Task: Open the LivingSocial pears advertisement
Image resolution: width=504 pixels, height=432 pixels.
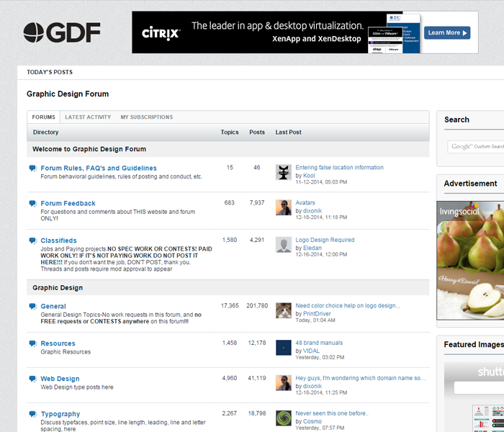Action: click(x=470, y=261)
